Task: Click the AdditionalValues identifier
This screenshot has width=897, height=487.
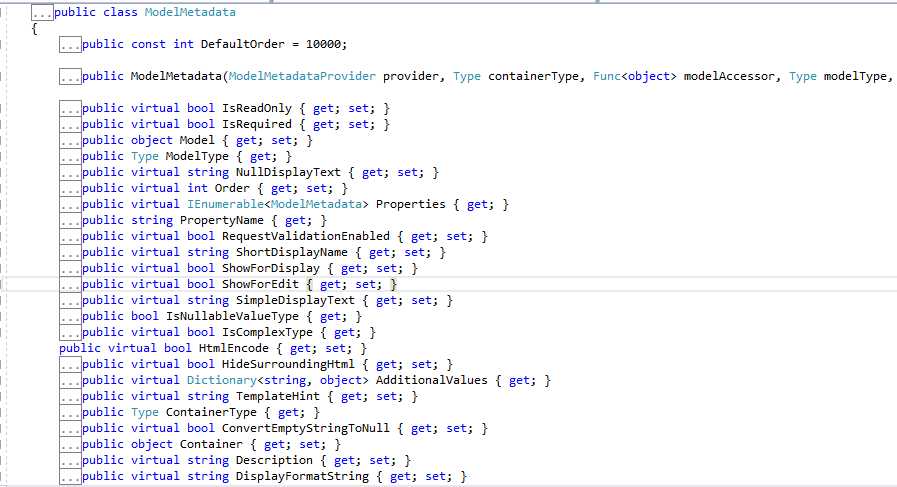Action: tap(432, 381)
